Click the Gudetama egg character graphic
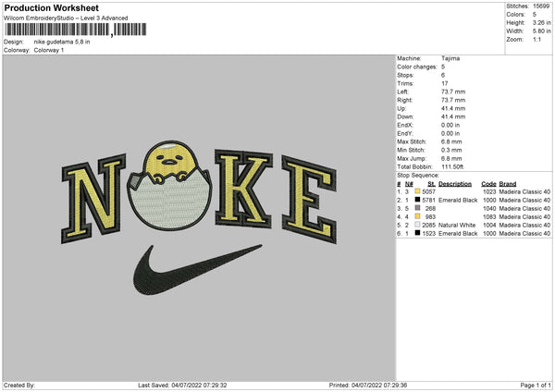The image size is (555, 392). (169, 186)
